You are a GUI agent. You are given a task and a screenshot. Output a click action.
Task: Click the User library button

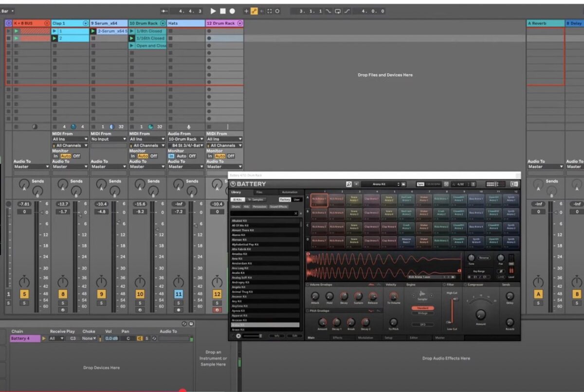point(296,199)
